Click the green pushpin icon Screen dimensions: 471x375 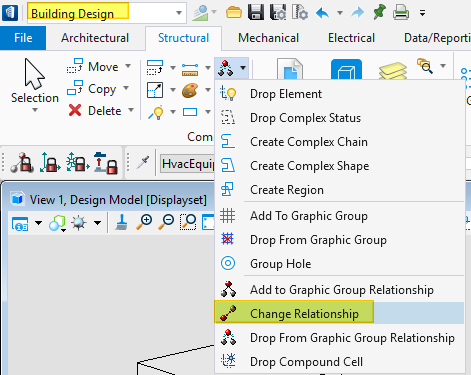click(x=379, y=12)
